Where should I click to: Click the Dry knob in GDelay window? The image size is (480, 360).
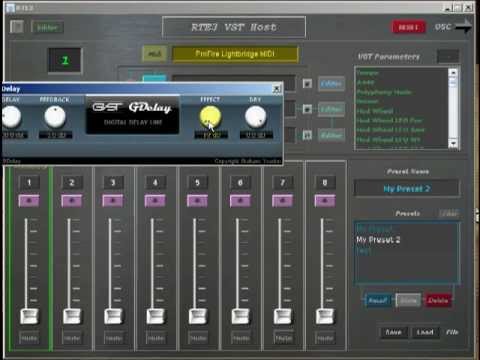point(256,117)
